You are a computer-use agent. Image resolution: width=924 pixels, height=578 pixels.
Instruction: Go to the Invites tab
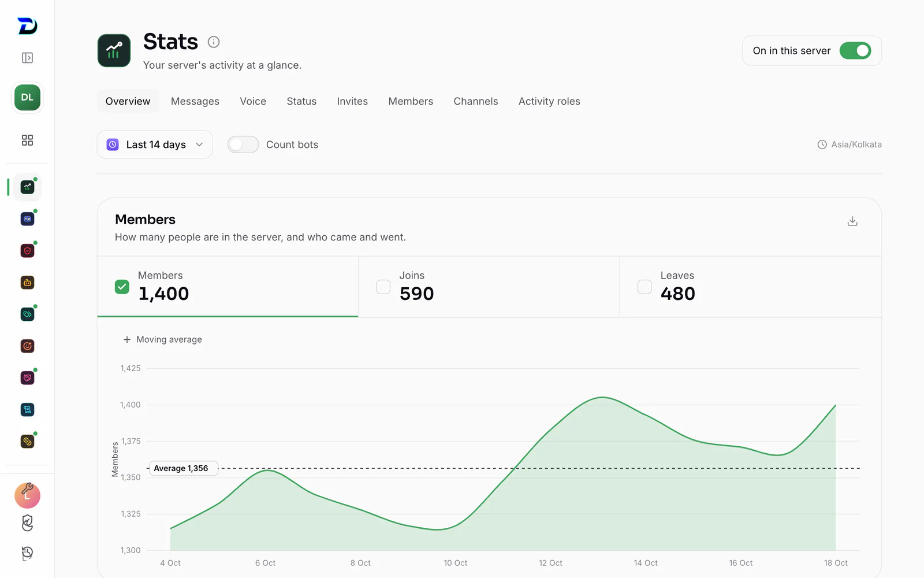[352, 101]
